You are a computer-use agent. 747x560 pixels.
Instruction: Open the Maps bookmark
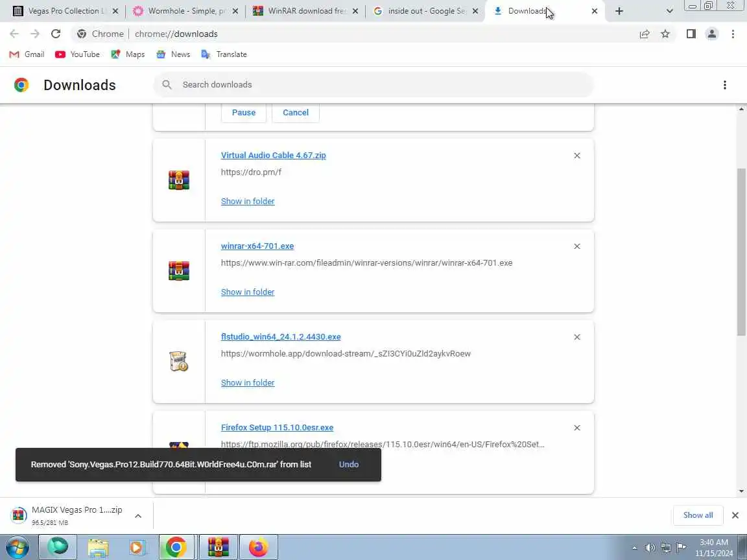click(x=128, y=54)
